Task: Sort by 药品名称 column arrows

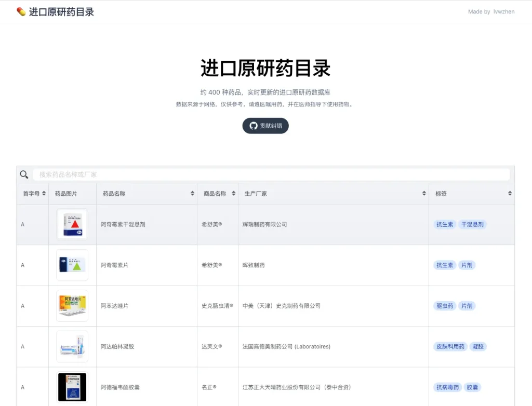Action: 193,194
